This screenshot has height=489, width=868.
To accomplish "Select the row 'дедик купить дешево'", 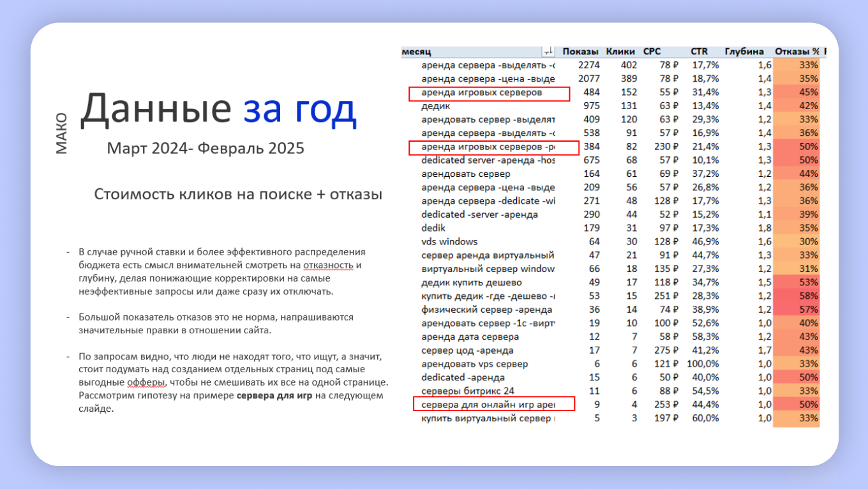I will pyautogui.click(x=611, y=282).
